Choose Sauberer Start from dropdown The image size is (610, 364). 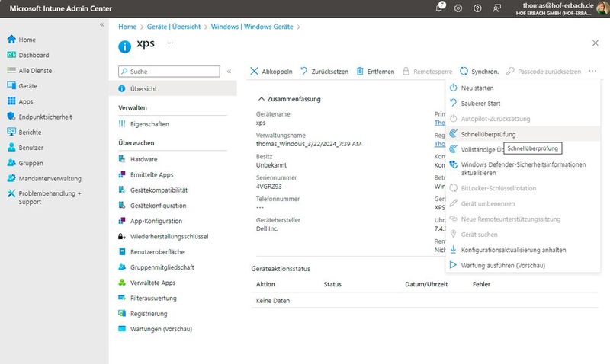[522, 104]
